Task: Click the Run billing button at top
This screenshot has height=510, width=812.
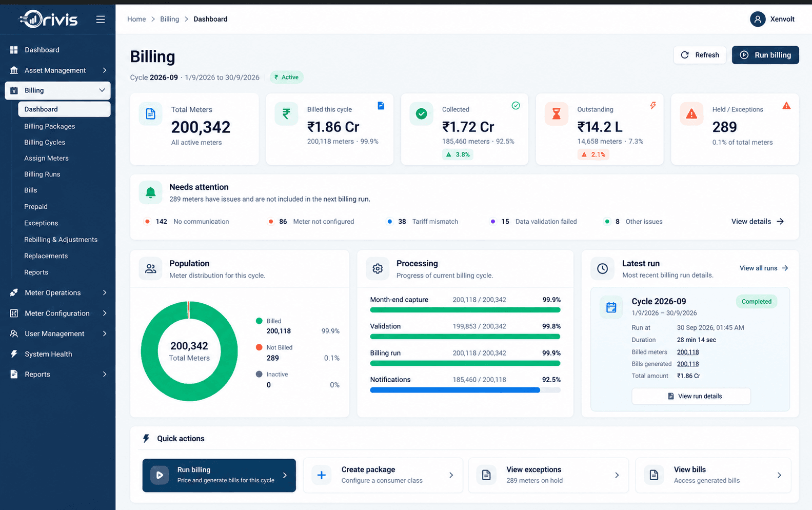Action: click(x=765, y=55)
